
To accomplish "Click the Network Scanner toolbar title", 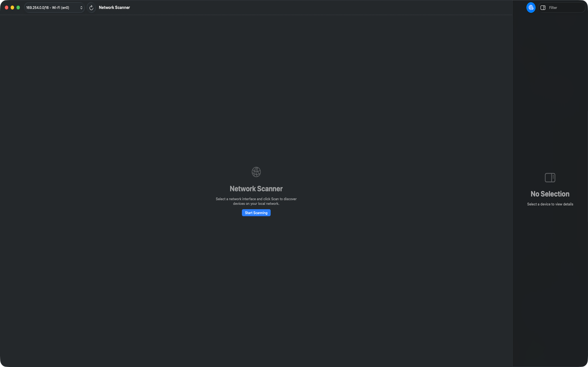I will pyautogui.click(x=114, y=8).
